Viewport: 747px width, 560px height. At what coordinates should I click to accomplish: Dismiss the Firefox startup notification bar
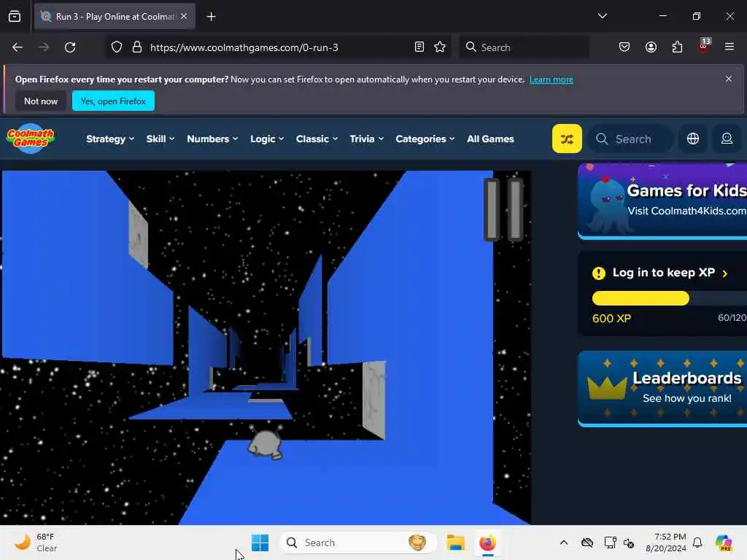[x=728, y=79]
